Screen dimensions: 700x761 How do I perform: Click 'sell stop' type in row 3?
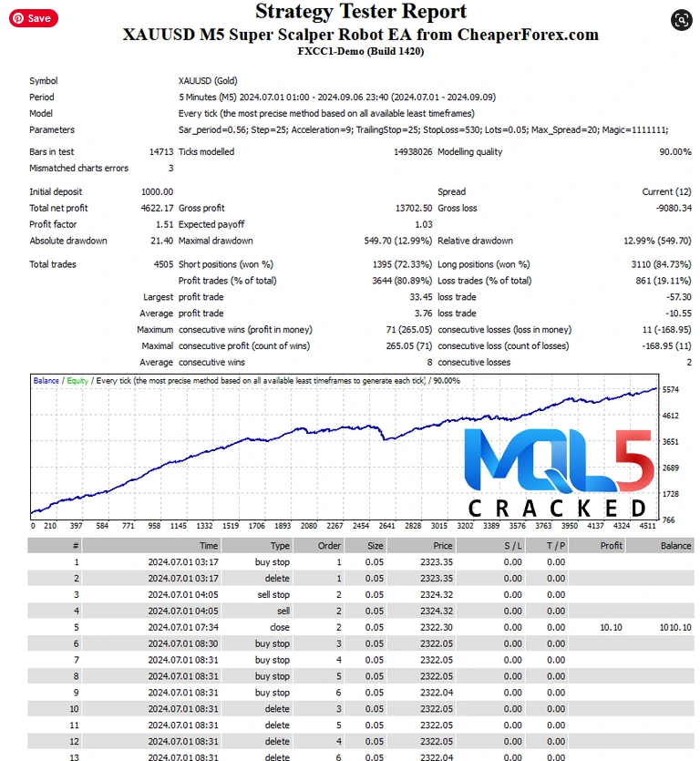(x=273, y=595)
